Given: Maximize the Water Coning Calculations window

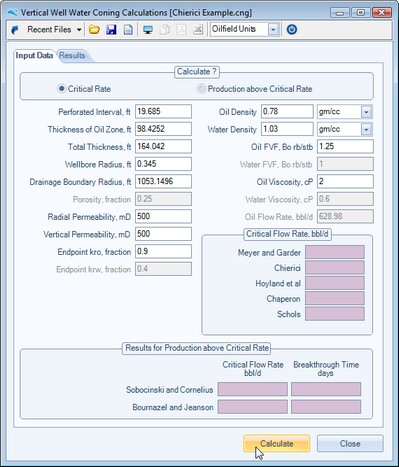Looking at the screenshot, I should click(361, 13).
